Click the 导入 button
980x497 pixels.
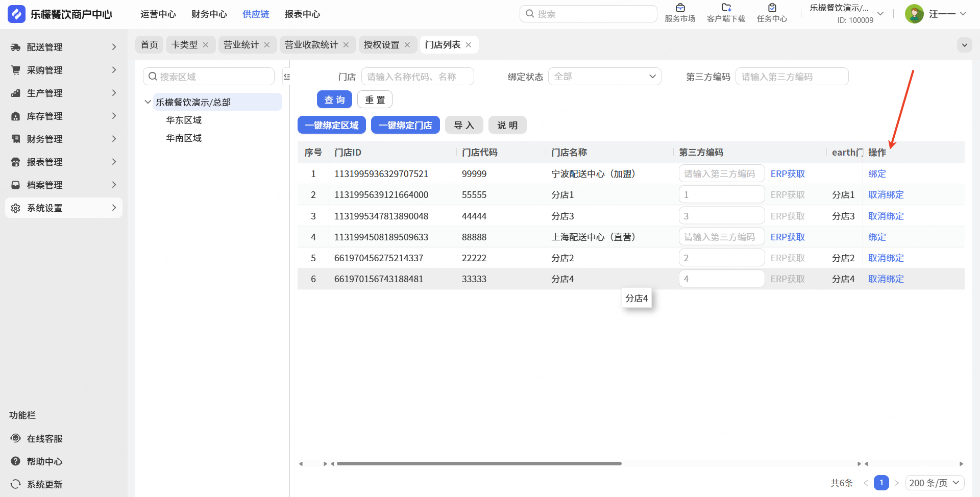coord(464,125)
